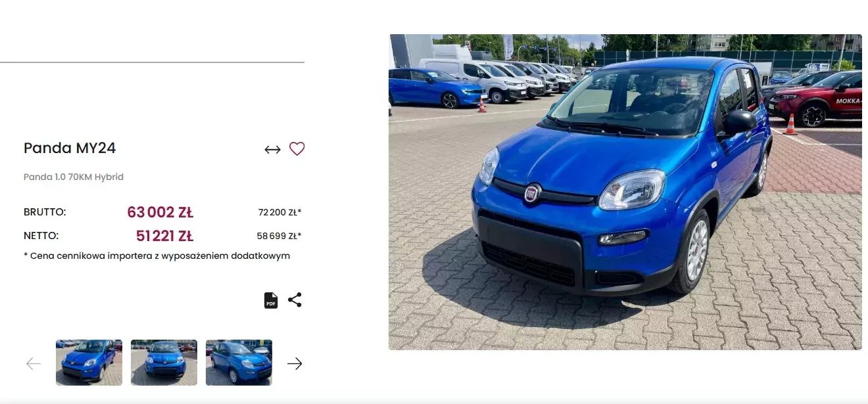Image resolution: width=868 pixels, height=404 pixels.
Task: Show next thumbnails with the right arrow
Action: [295, 363]
